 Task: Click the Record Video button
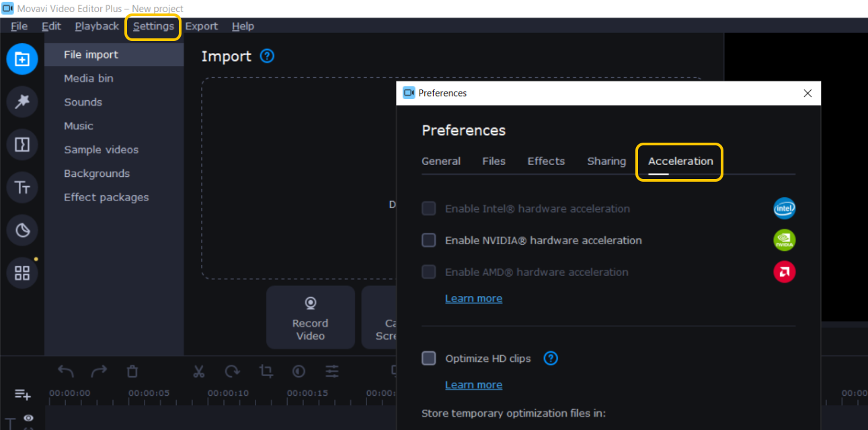pyautogui.click(x=310, y=317)
